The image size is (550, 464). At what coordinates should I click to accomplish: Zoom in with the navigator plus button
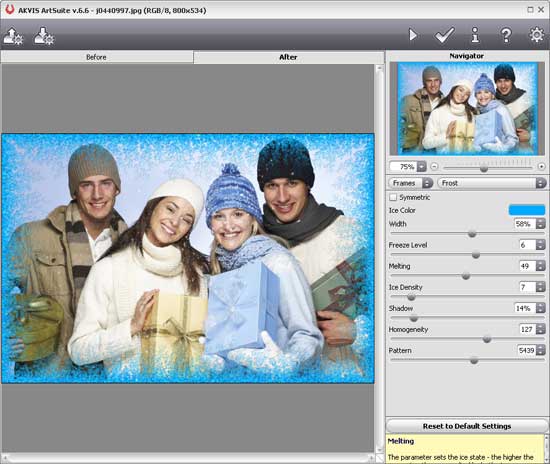point(542,166)
